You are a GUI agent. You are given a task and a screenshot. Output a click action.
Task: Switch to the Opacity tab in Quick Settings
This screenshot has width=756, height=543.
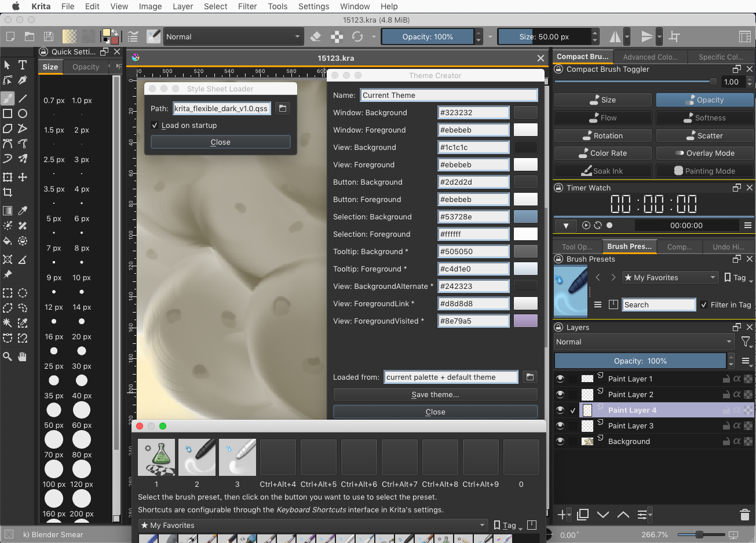pos(86,67)
